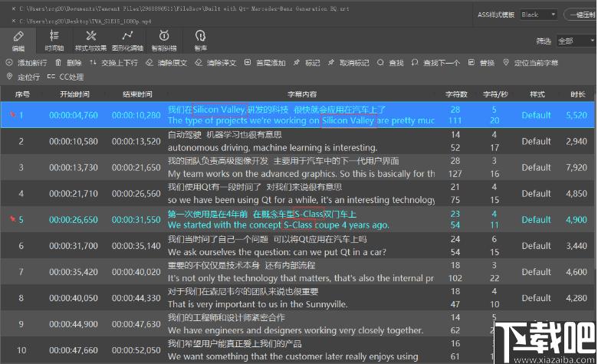Click the 替换 replace button

pos(481,63)
